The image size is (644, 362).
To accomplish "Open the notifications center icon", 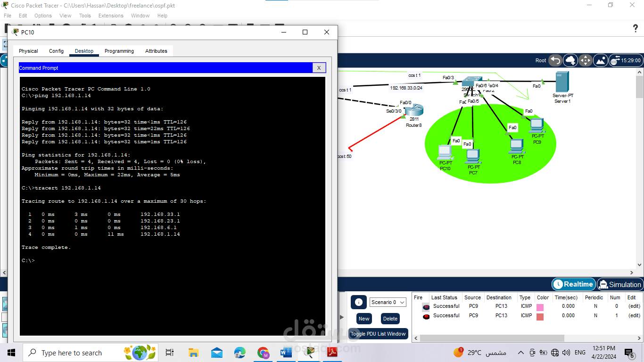I will tap(629, 353).
